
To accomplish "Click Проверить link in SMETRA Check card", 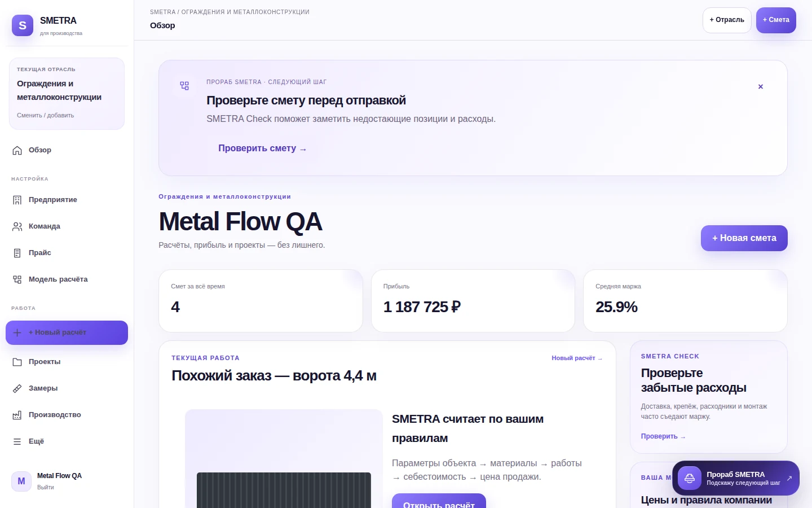I will tap(663, 436).
